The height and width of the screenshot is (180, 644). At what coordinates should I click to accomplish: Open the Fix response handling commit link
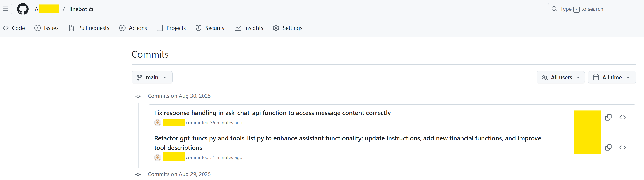[272, 113]
